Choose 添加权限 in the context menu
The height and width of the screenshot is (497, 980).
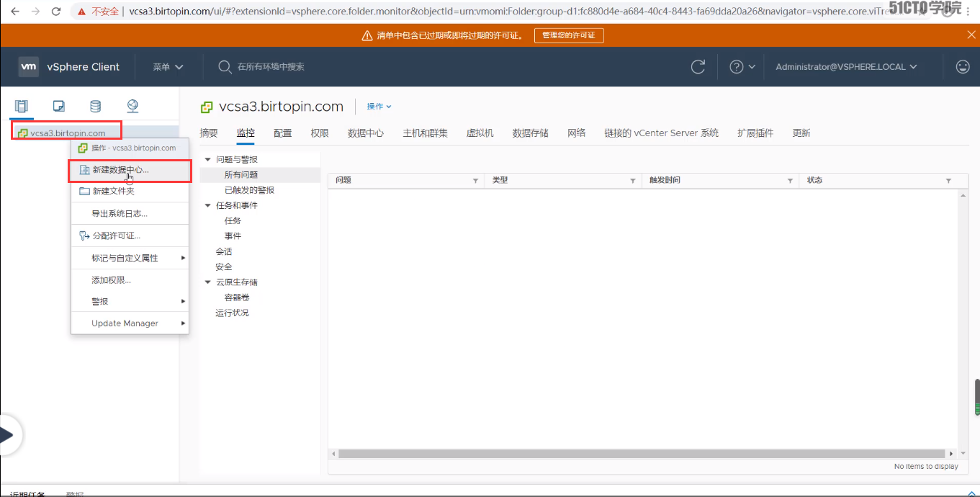130,279
